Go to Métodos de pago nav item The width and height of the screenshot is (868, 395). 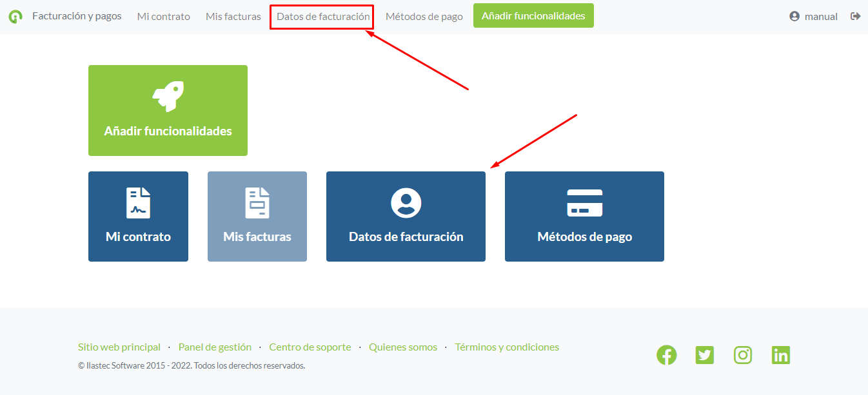[424, 17]
